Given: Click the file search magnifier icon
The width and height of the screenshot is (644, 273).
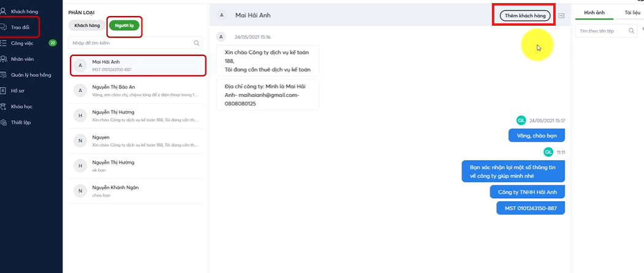Looking at the screenshot, I should [631, 31].
